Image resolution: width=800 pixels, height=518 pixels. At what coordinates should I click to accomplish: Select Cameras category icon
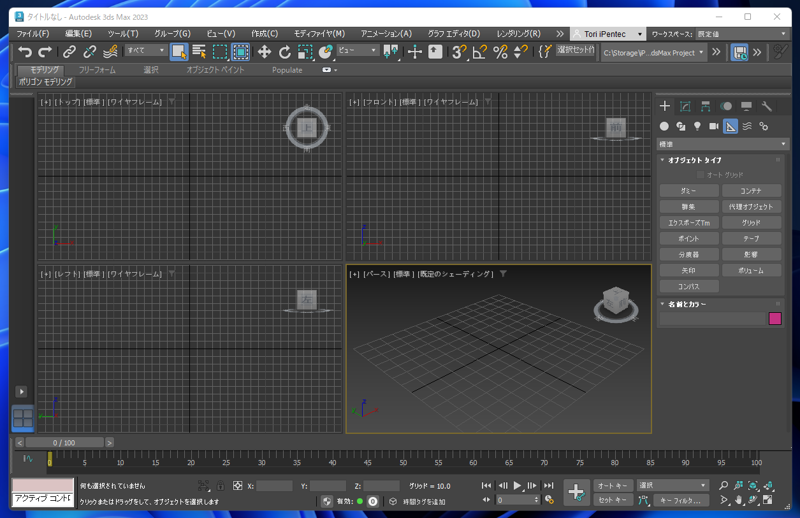(714, 126)
